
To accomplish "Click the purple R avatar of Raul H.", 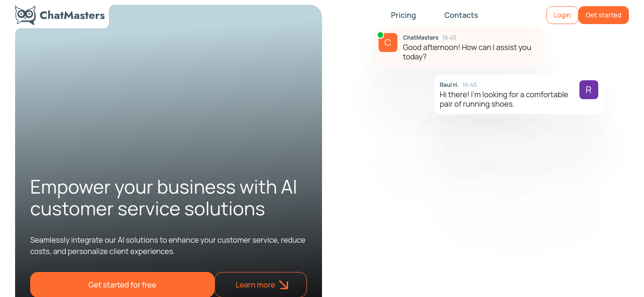I will (x=589, y=90).
